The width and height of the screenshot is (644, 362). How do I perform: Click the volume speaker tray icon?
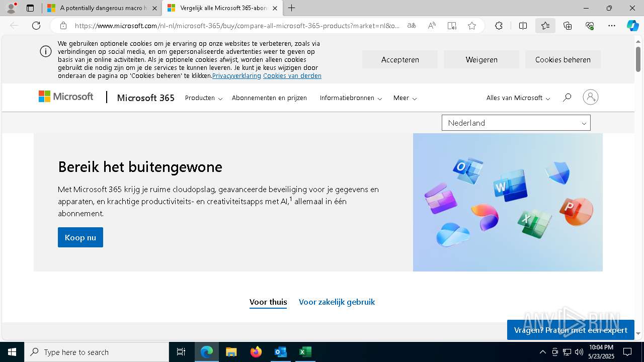point(579,352)
